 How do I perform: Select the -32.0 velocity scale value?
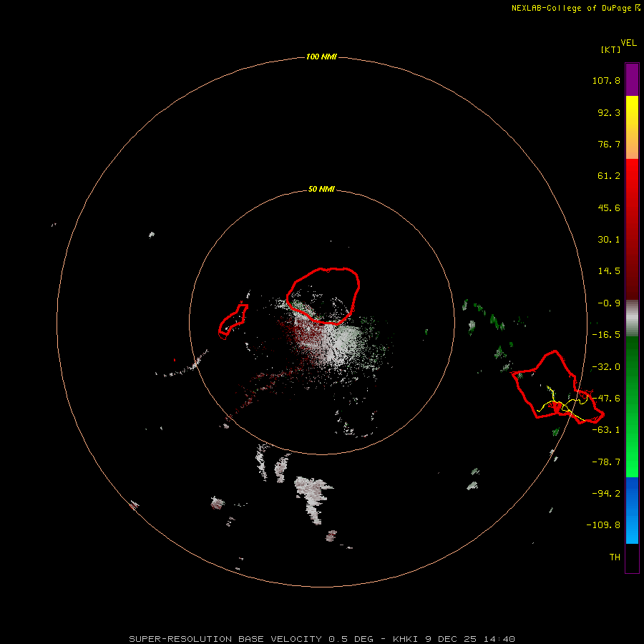click(606, 367)
